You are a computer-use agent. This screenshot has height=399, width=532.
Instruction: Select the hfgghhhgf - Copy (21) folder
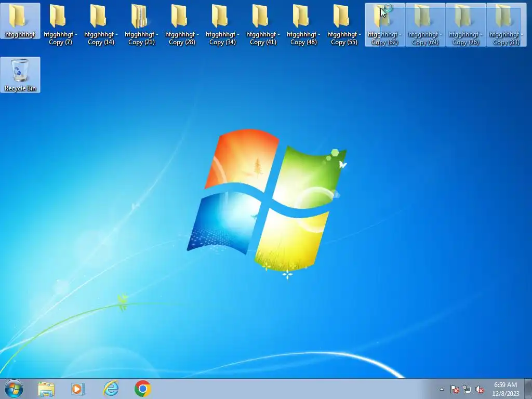click(141, 24)
